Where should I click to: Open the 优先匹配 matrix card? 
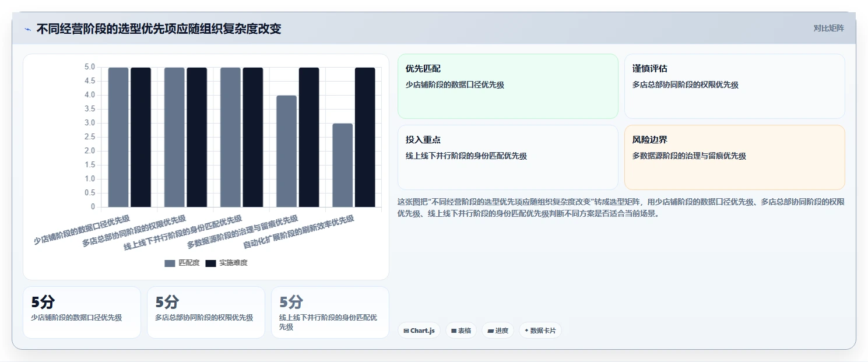(x=508, y=86)
